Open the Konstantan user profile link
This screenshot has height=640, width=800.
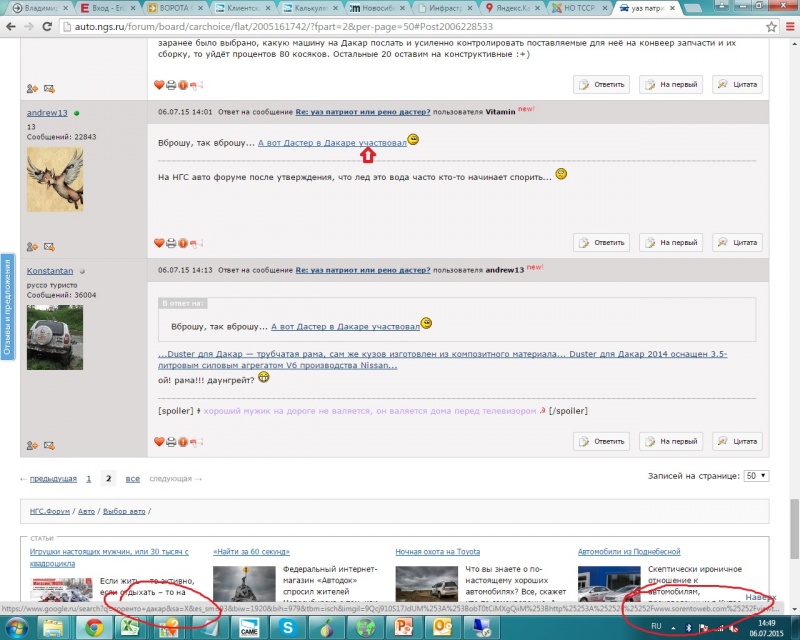tap(50, 270)
